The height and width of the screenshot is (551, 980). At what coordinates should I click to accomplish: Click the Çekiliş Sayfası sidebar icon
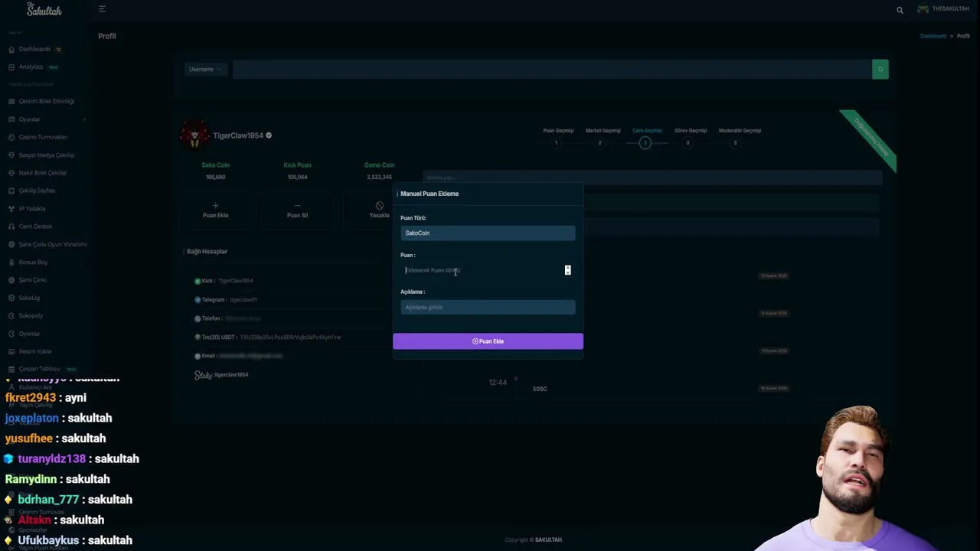tap(11, 191)
